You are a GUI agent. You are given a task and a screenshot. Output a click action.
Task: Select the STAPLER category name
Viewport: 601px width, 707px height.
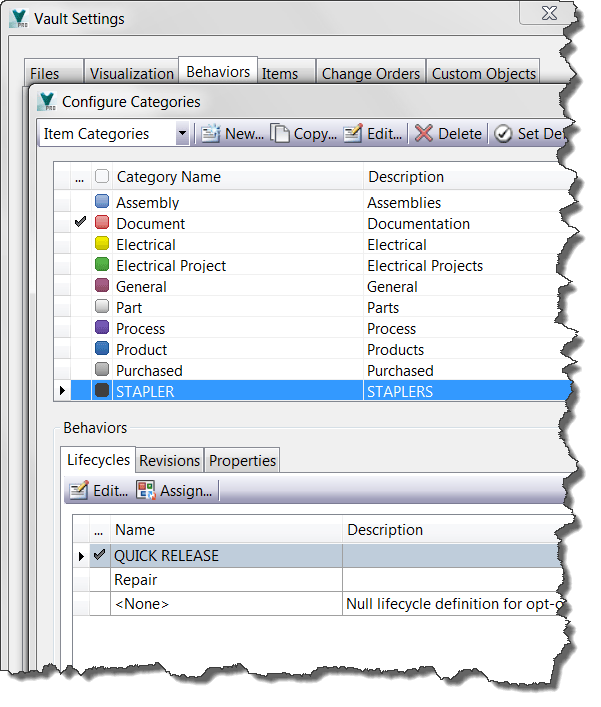(145, 391)
